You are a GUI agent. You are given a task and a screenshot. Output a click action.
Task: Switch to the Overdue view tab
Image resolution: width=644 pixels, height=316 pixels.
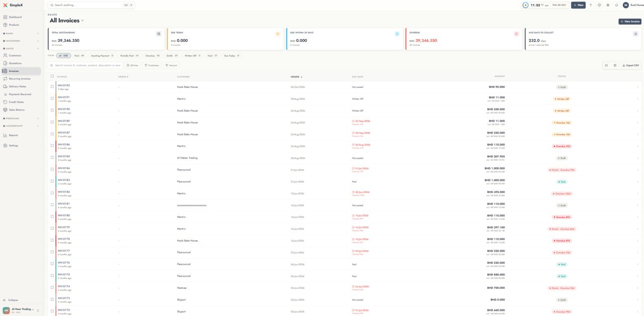click(152, 56)
